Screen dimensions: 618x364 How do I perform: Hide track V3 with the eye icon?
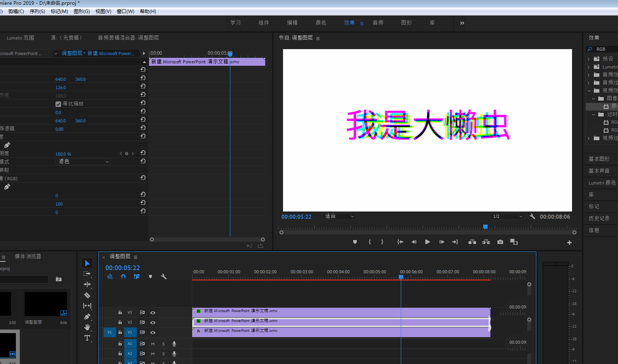point(153,313)
